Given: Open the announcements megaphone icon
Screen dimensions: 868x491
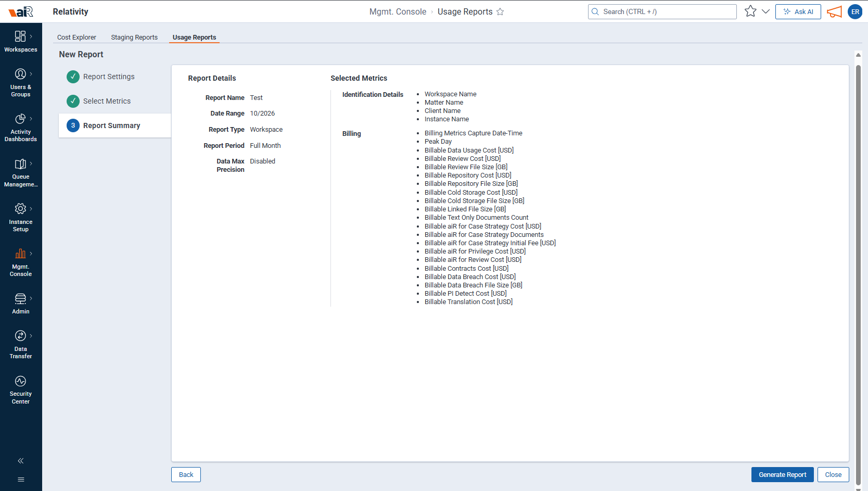Looking at the screenshot, I should click(834, 11).
